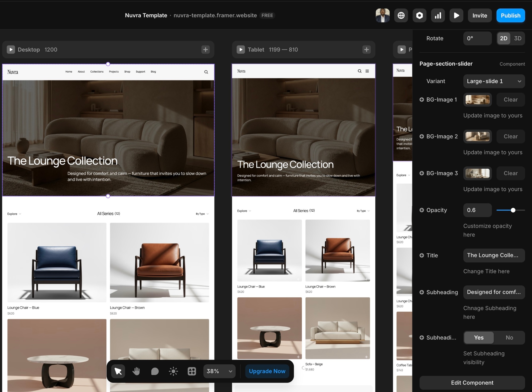Adjust the Opacity slider handle
The width and height of the screenshot is (532, 392).
pos(513,210)
